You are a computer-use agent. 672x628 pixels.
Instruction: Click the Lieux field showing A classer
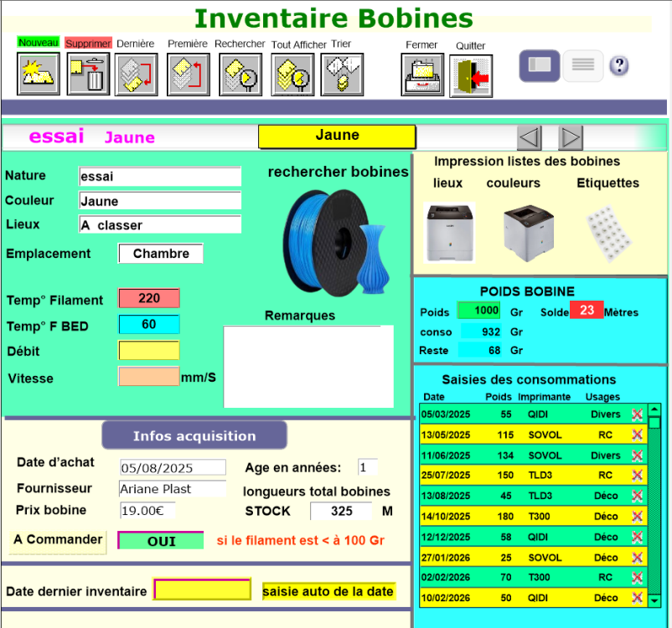coord(160,224)
